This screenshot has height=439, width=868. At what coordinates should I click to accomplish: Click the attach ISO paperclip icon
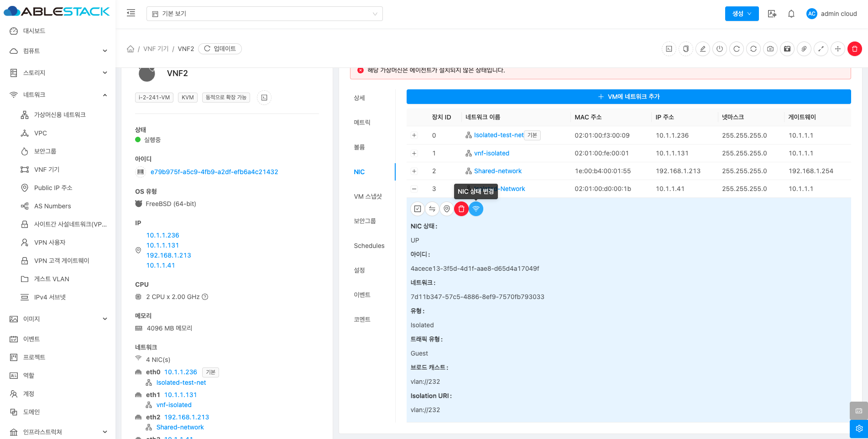coord(804,49)
